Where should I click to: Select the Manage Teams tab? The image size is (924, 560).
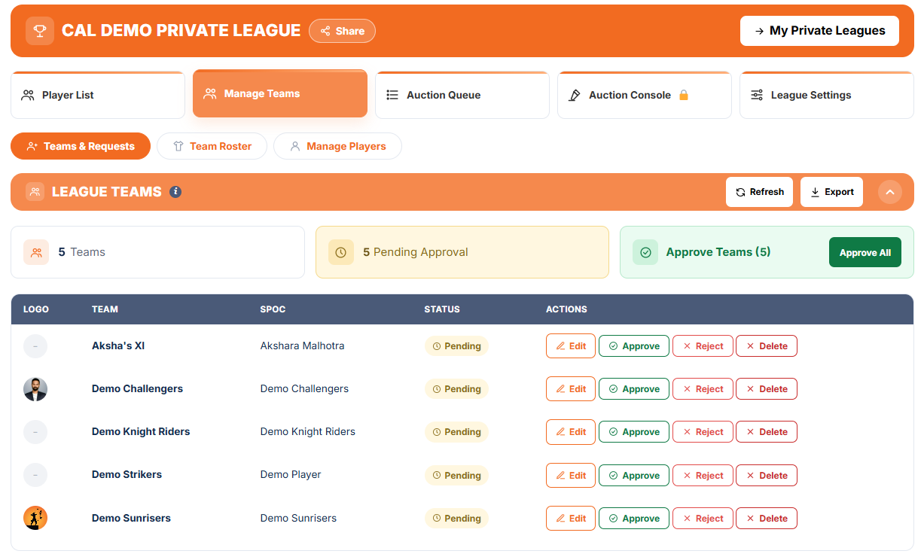coord(280,93)
